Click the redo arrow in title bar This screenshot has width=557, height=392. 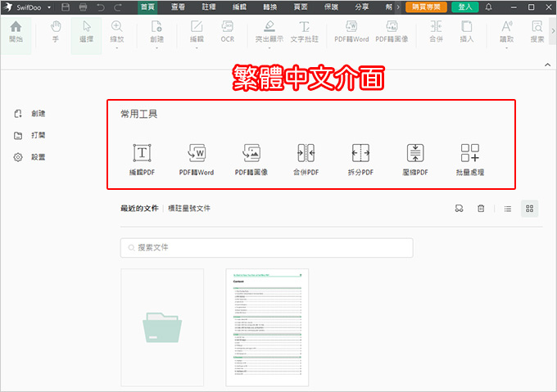[x=118, y=7]
